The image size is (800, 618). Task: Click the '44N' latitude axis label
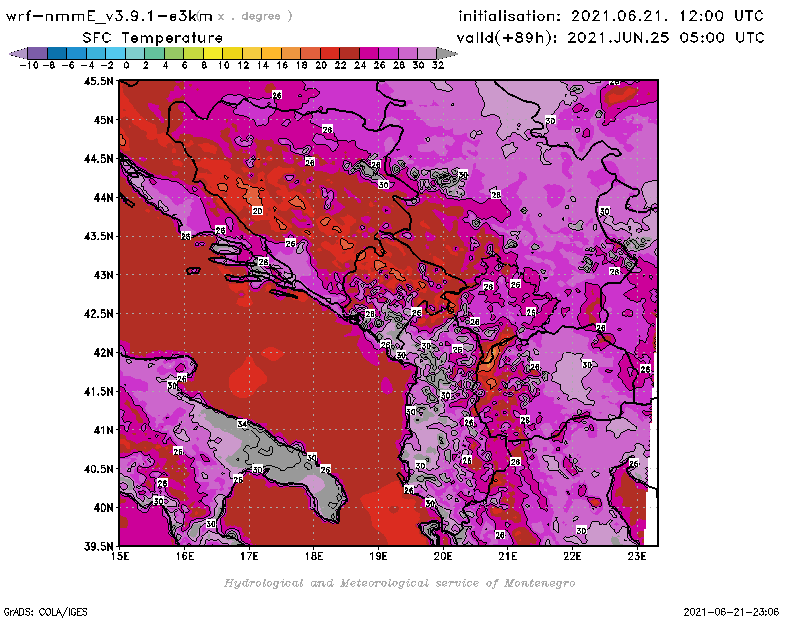[x=103, y=197]
